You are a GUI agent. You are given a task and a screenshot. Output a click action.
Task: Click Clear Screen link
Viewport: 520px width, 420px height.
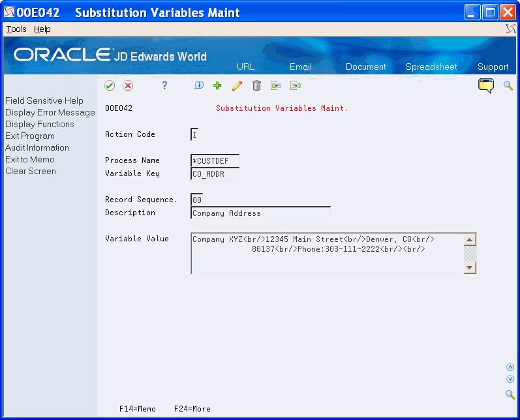(x=31, y=171)
